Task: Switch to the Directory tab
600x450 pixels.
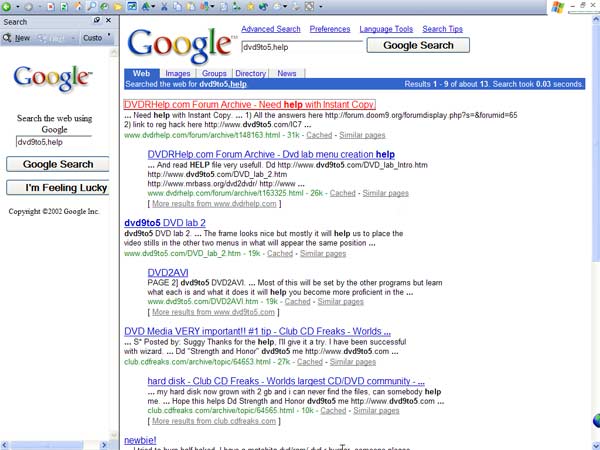Action: 251,73
